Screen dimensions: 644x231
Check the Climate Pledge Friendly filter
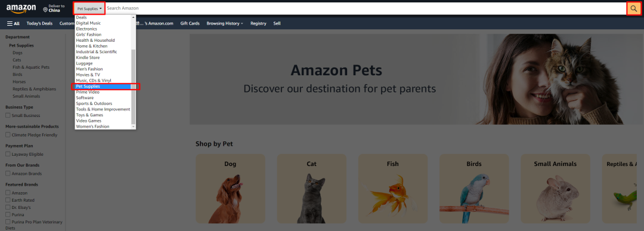(8, 135)
